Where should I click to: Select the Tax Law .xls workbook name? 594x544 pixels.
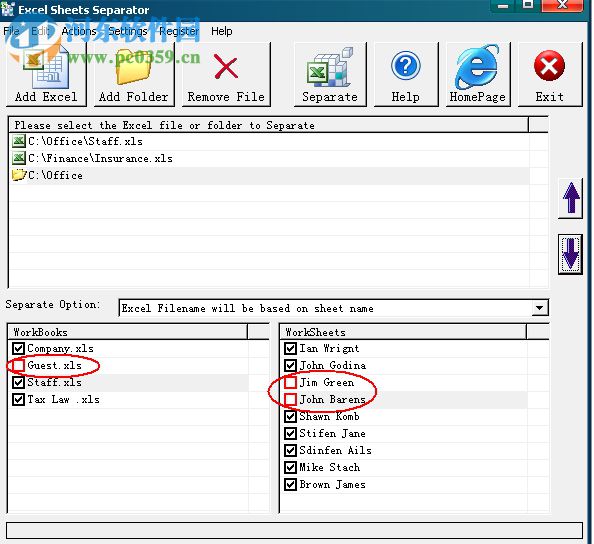coord(63,400)
